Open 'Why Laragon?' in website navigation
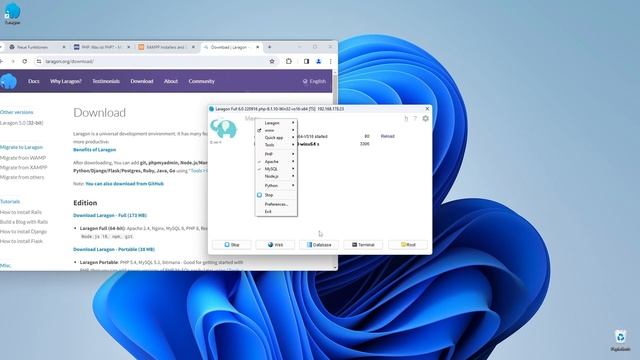The image size is (640, 360). pyautogui.click(x=66, y=81)
